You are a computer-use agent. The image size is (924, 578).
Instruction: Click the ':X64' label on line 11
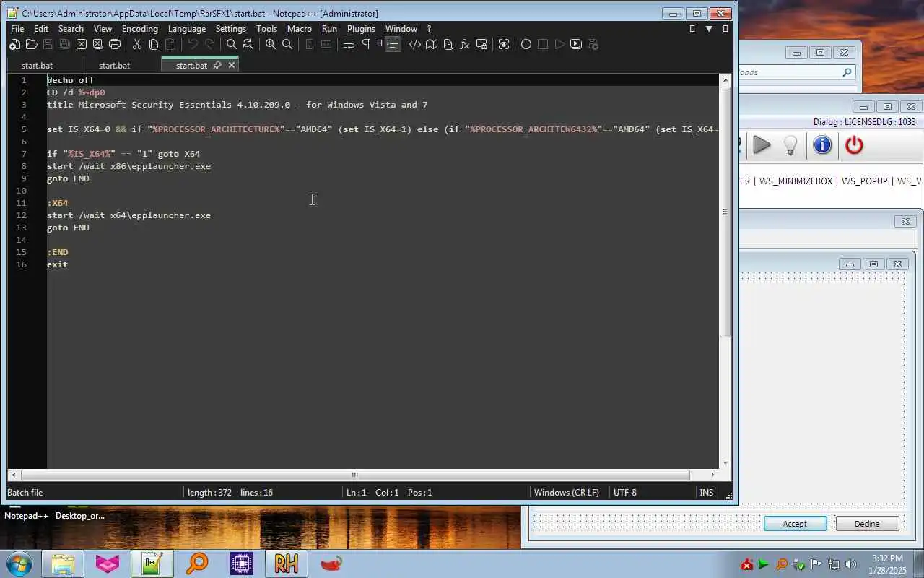(58, 203)
